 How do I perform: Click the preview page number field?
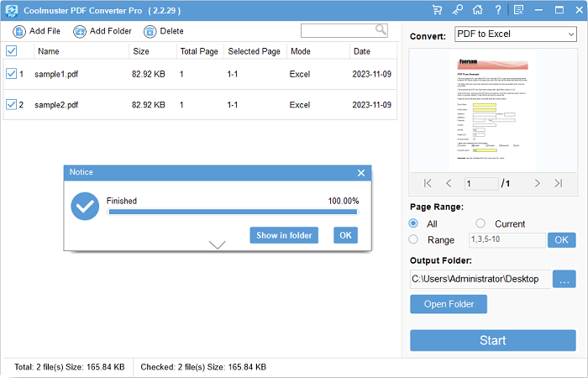[x=481, y=183]
